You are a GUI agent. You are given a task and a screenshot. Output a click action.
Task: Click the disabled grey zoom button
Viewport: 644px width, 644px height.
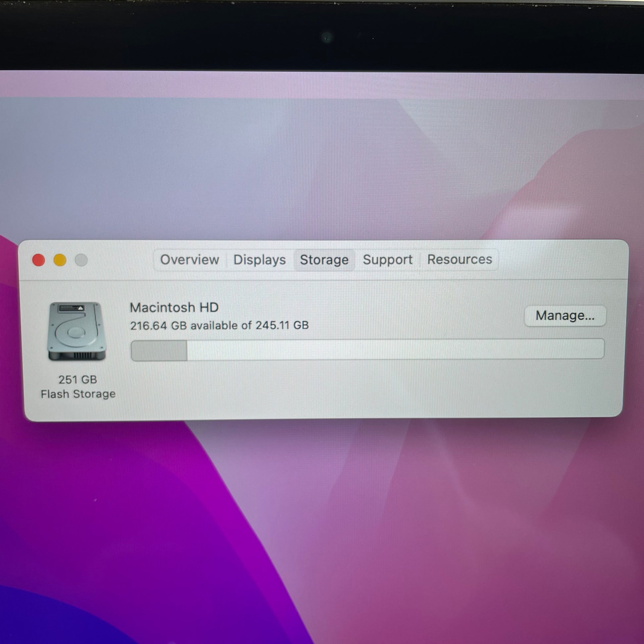tap(81, 260)
